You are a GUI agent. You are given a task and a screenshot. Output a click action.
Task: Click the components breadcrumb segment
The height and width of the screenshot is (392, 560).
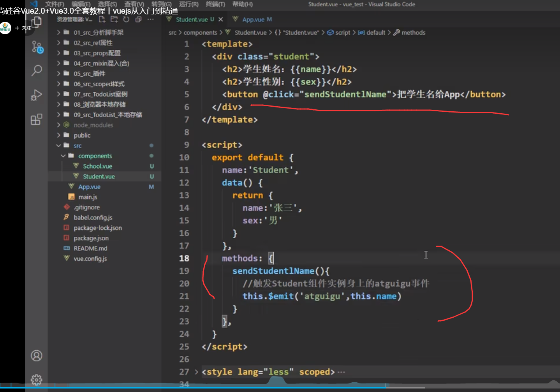tap(200, 33)
